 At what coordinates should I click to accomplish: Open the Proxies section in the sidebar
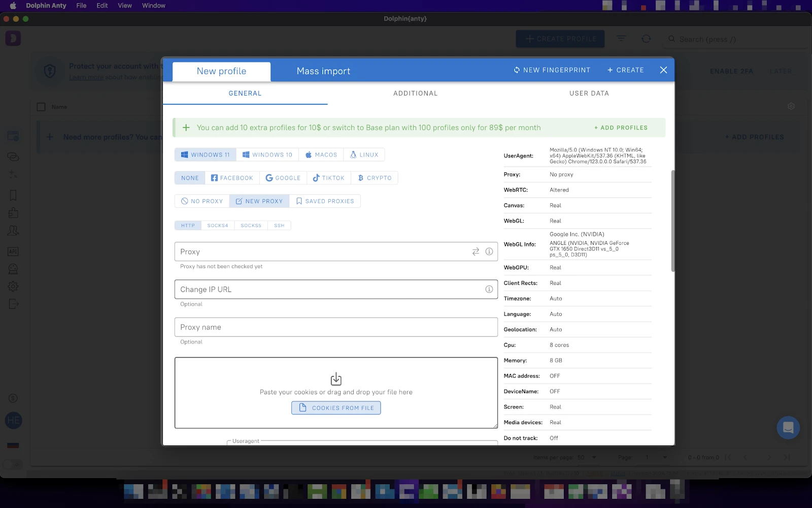(13, 156)
